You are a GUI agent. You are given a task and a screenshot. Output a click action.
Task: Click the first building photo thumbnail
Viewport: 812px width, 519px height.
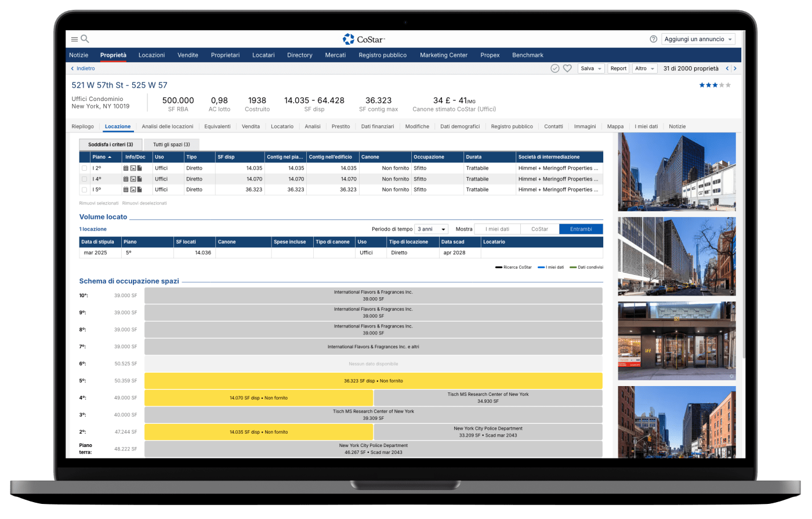point(676,172)
